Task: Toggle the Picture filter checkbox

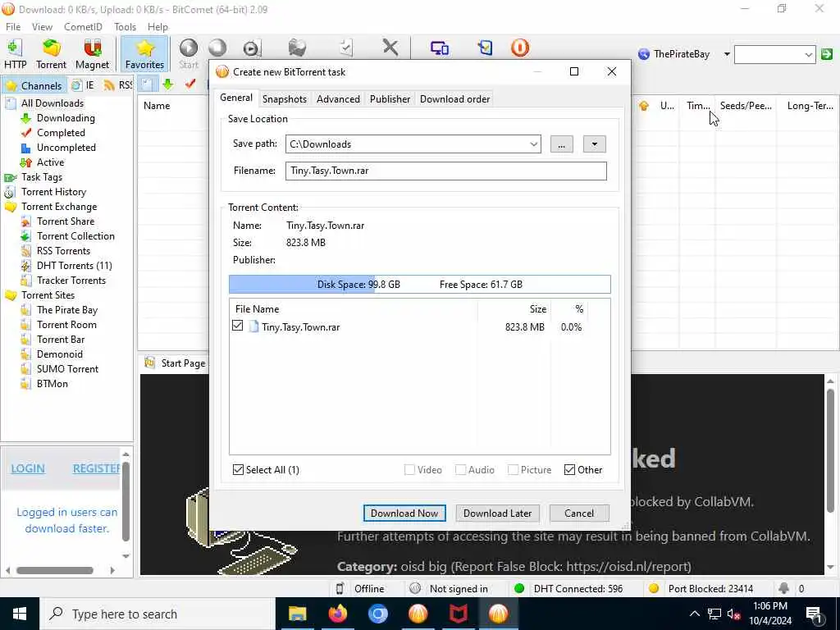Action: [513, 470]
